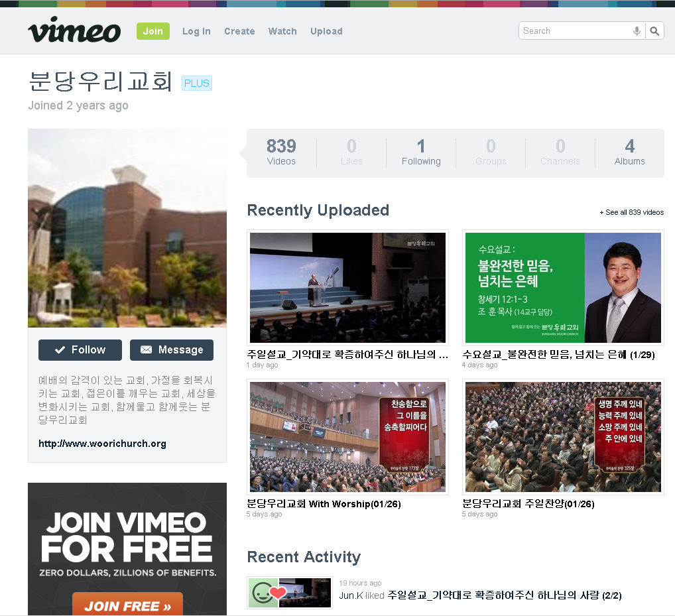The height and width of the screenshot is (616, 675).
Task: Open the liked 주일설교 (2/2) video in activity
Action: coord(505,595)
